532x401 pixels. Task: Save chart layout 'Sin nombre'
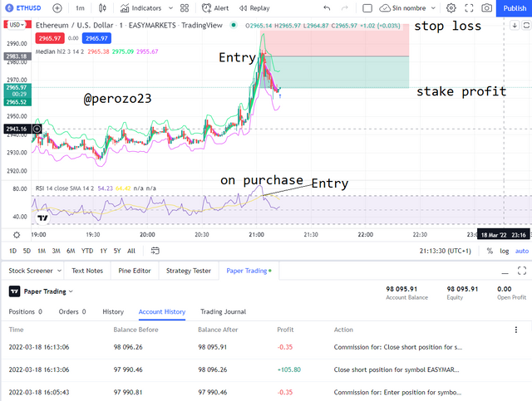coord(402,7)
